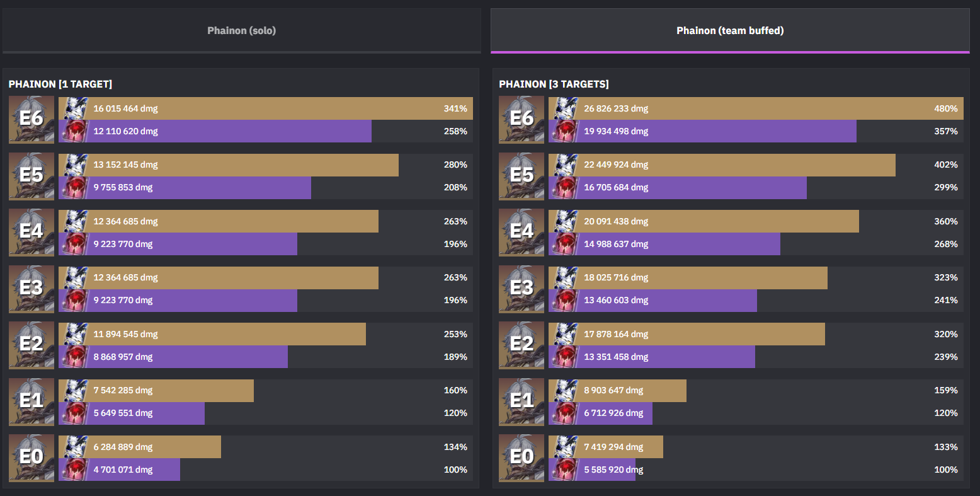Click the E0 portrait in the 3 TARGETS panel
The height and width of the screenshot is (496, 980).
(x=521, y=458)
